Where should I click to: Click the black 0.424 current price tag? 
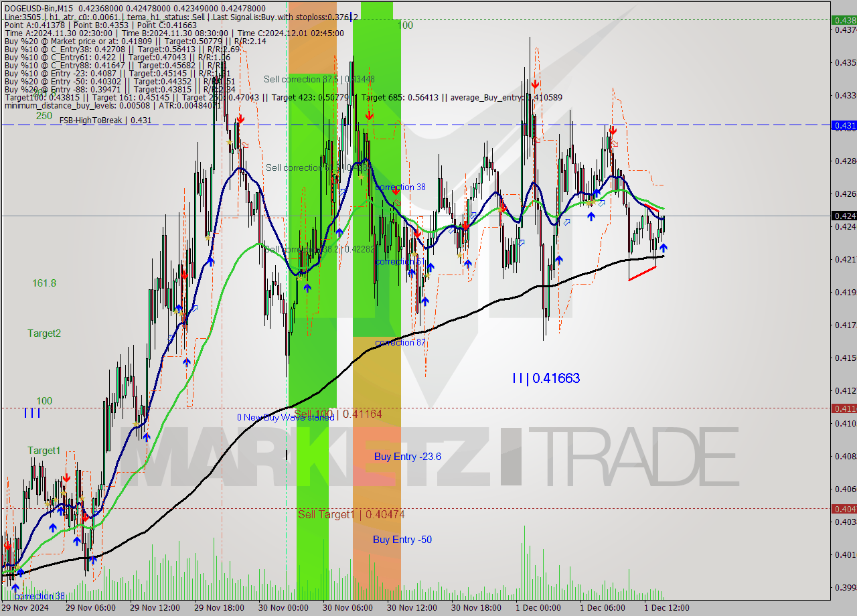point(844,216)
